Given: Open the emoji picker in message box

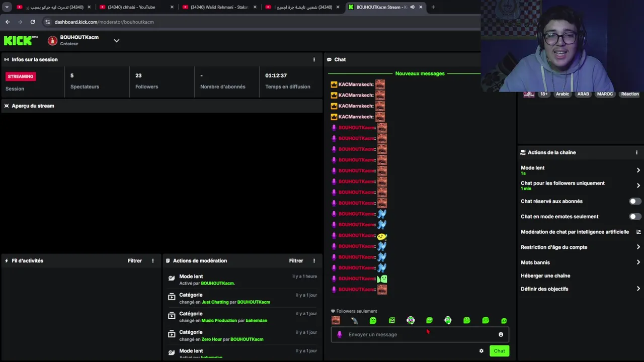Looking at the screenshot, I should pos(501,334).
